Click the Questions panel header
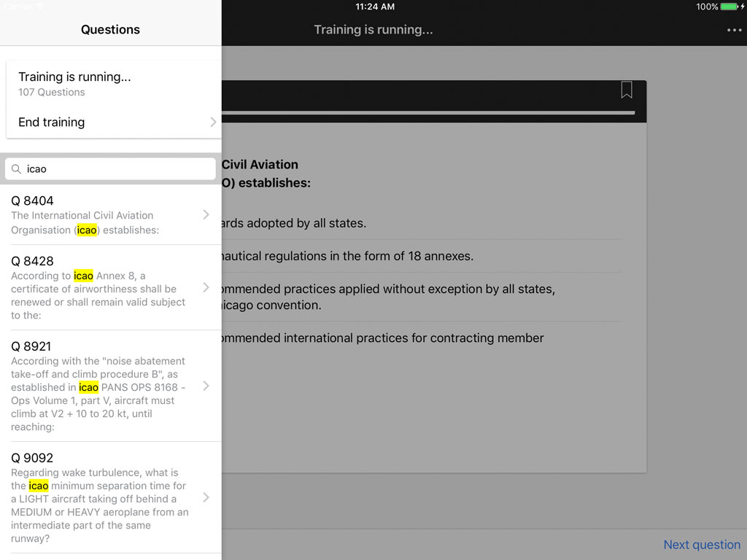 (x=110, y=29)
